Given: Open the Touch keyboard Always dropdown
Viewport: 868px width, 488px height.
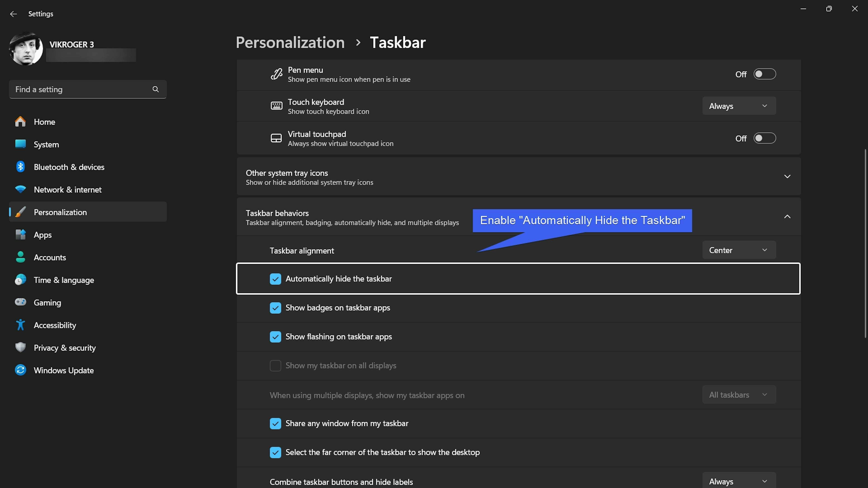Looking at the screenshot, I should pyautogui.click(x=739, y=106).
